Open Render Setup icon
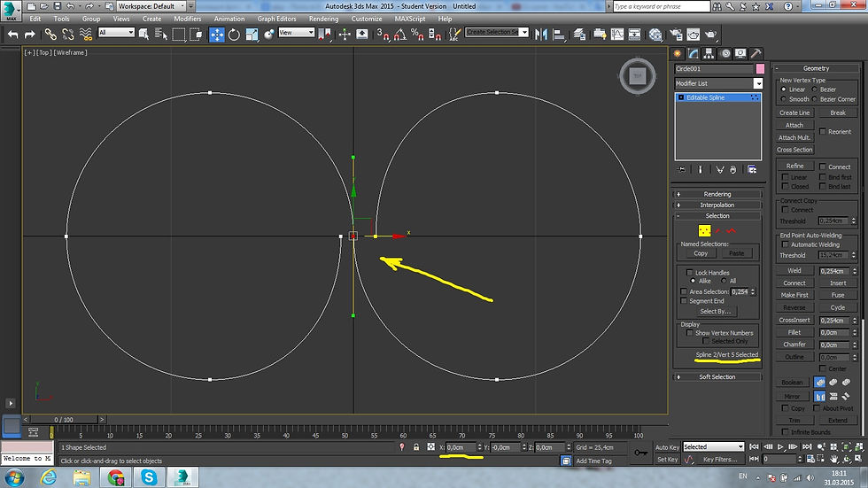This screenshot has width=868, height=488. 676,35
